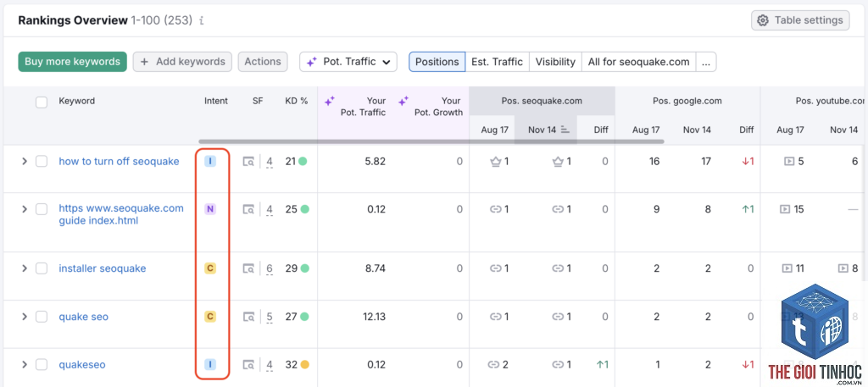Open the more options ellipsis tab

click(706, 61)
